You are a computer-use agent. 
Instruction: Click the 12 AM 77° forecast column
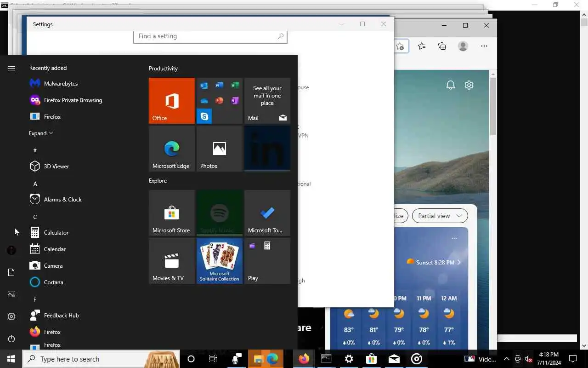click(x=449, y=320)
